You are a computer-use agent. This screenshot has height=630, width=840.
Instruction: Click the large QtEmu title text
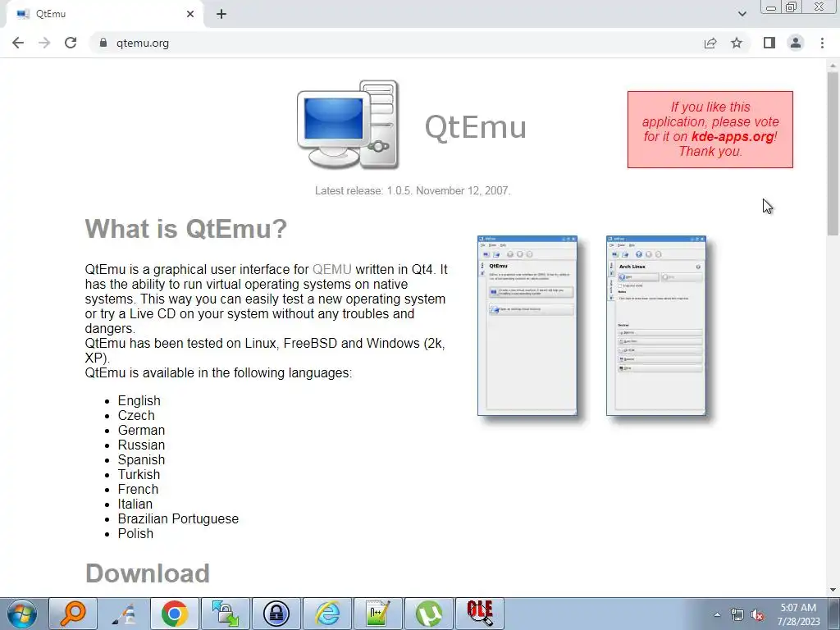(475, 127)
